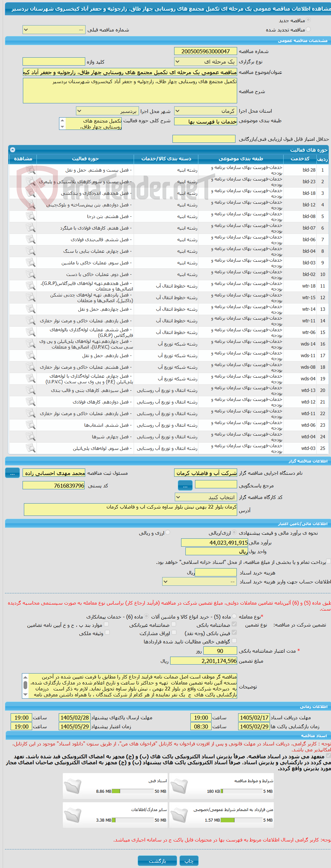Open view icon for row bld-28
Image resolution: width=331 pixels, height=868 pixels.
point(31,170)
